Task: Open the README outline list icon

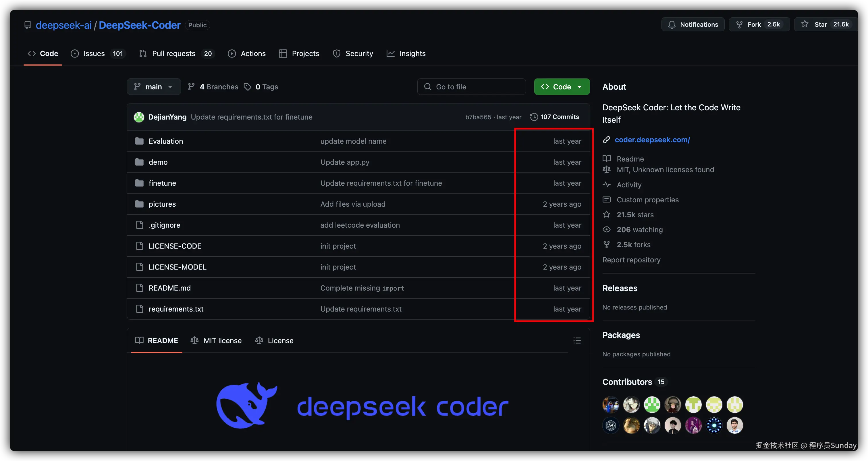Action: [577, 341]
